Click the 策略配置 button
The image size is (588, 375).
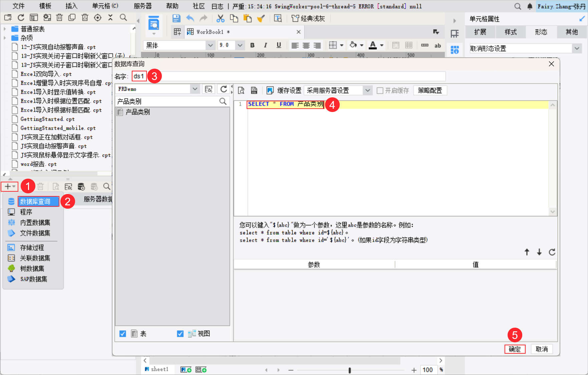click(x=430, y=90)
